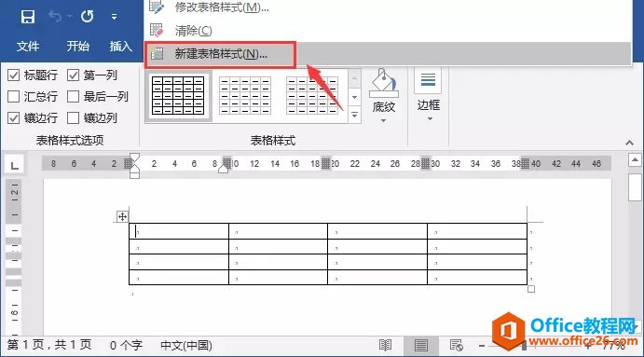
Task: Switch to the 开始 ribbon tab
Action: (x=78, y=46)
